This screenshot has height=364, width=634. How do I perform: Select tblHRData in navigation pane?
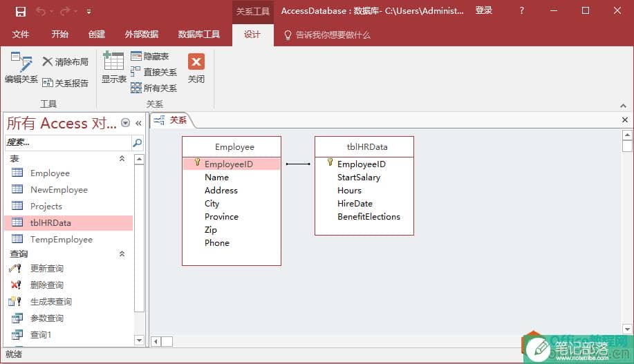point(68,222)
